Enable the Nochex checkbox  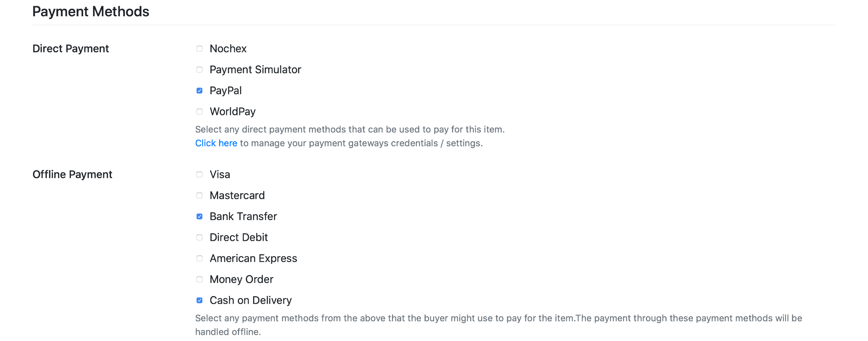199,49
